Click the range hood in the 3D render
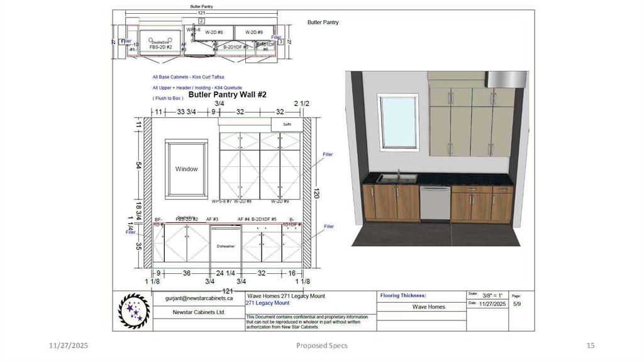Image resolution: width=644 pixels, height=362 pixels. click(502, 79)
